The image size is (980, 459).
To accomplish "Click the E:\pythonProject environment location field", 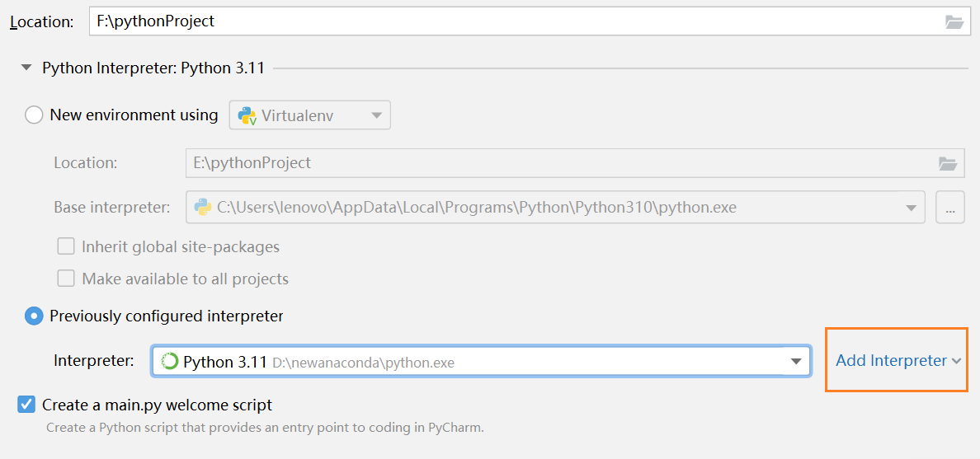I will tap(553, 163).
